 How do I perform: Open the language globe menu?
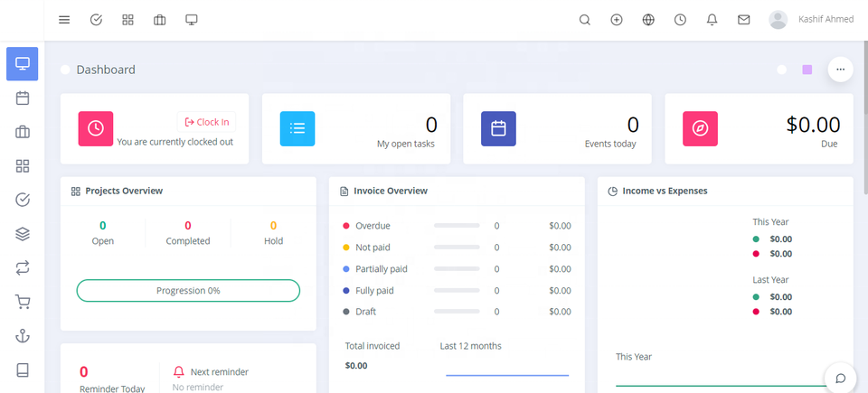648,20
